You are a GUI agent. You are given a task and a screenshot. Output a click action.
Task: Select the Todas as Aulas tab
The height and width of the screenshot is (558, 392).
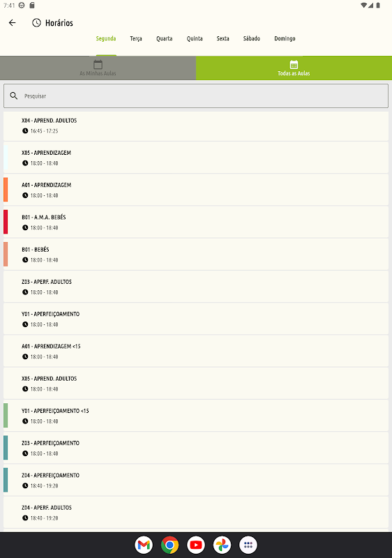[x=294, y=68]
